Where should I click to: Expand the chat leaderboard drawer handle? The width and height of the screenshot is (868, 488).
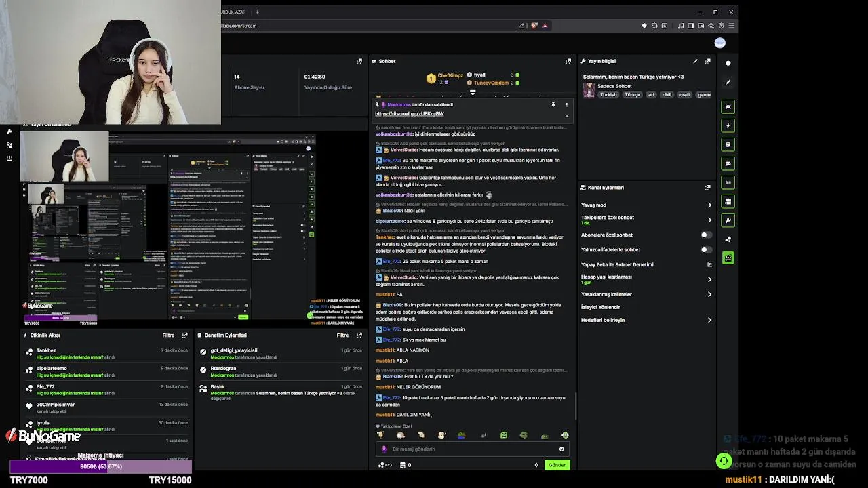pyautogui.click(x=473, y=92)
